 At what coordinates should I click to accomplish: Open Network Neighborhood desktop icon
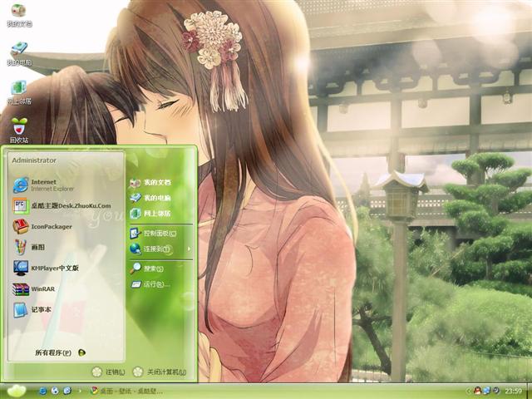(x=18, y=92)
